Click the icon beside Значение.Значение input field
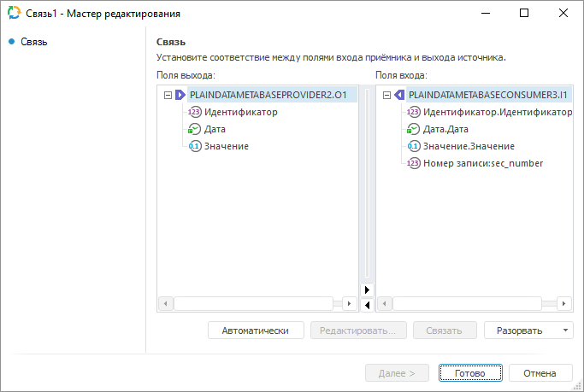 pos(414,146)
